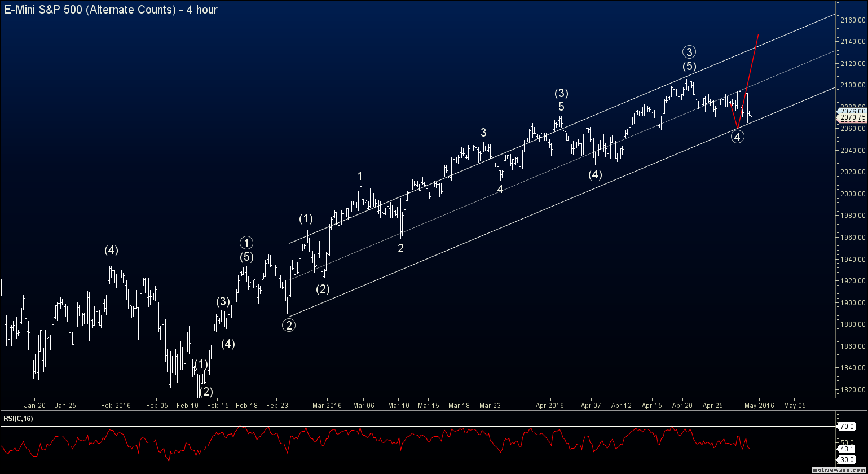868x474 pixels.
Task: Click the RSI current value 43.1
Action: (x=848, y=449)
